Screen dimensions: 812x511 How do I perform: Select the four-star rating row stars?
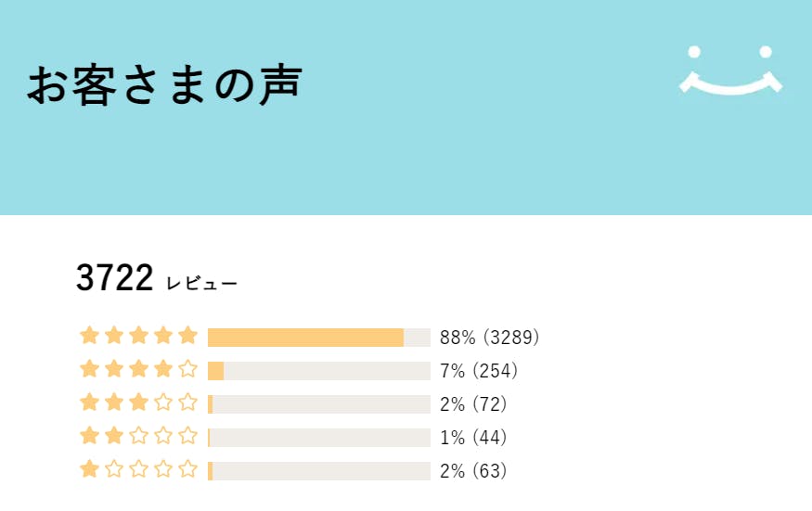click(x=139, y=369)
